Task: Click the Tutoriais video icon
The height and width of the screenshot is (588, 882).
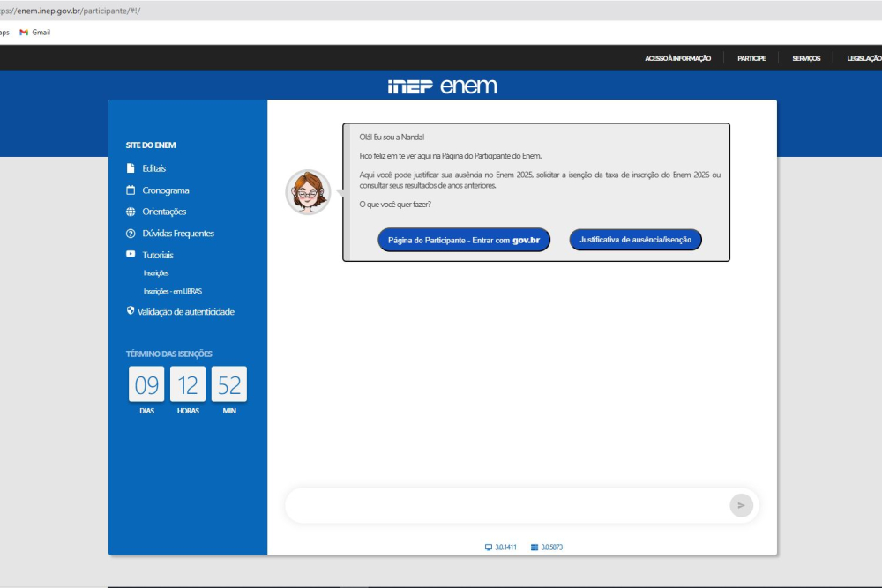Action: [131, 255]
